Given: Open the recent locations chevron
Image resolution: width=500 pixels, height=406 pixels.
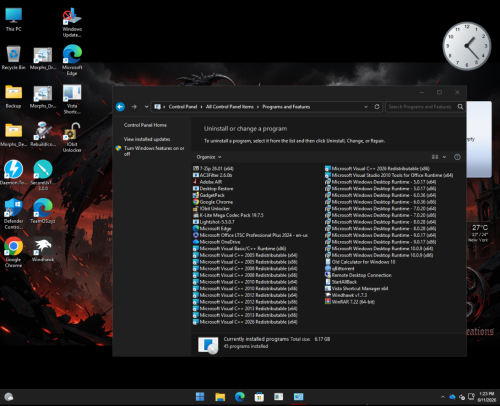Looking at the screenshot, I should pos(146,107).
